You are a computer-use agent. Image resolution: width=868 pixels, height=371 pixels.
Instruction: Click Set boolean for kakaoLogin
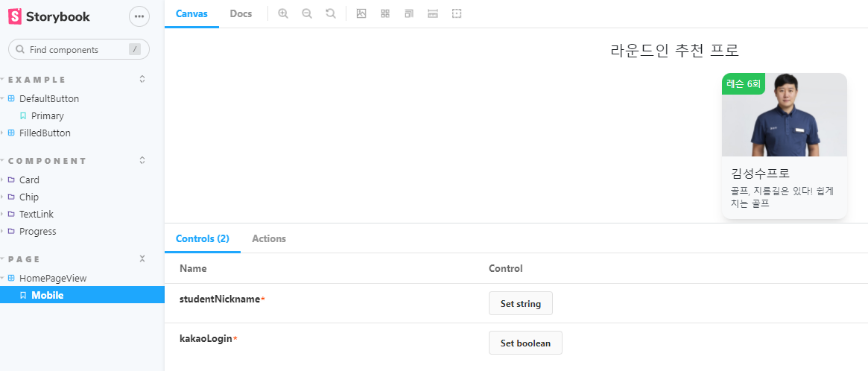point(525,343)
